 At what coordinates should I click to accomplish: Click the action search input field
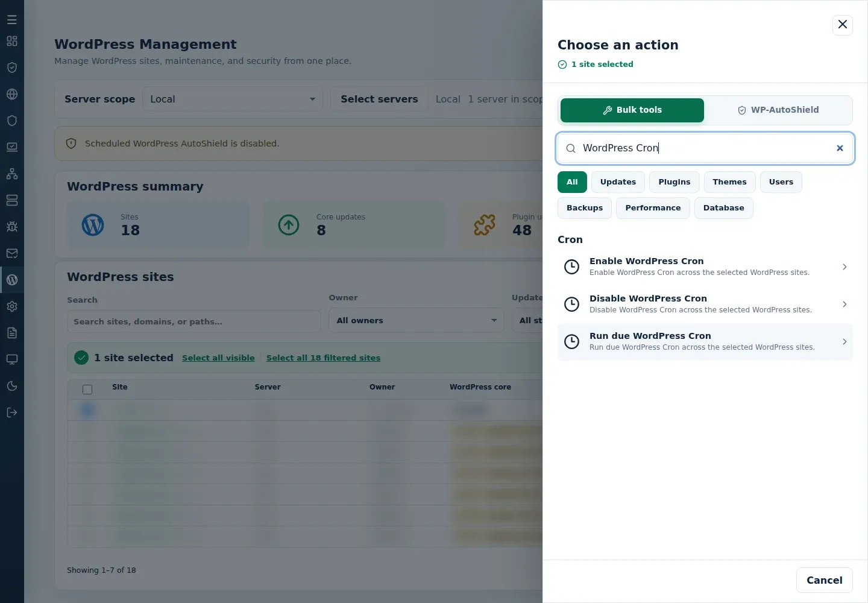tap(705, 148)
